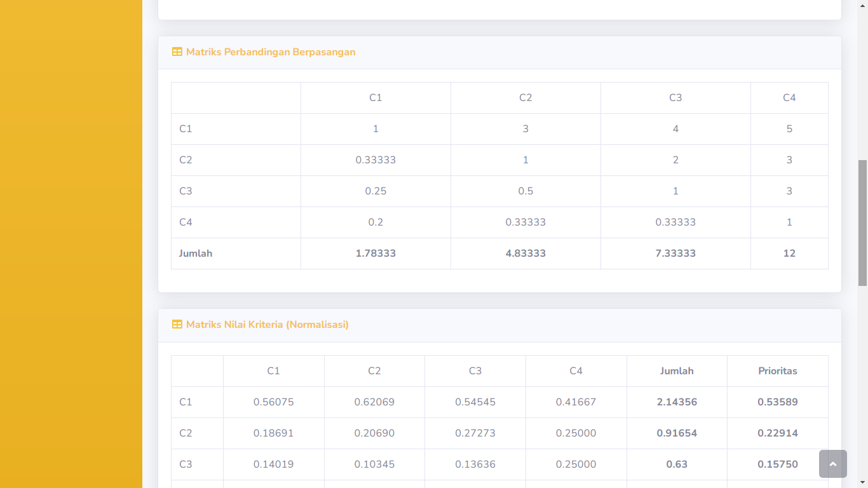Click the normalized value 0.54545
This screenshot has width=868, height=488.
tap(475, 402)
